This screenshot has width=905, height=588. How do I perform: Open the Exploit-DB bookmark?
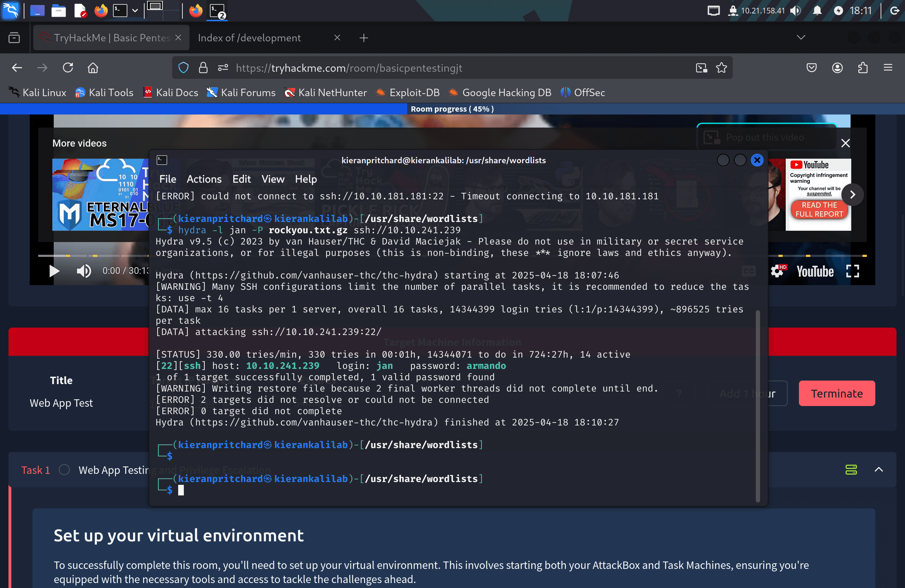pyautogui.click(x=408, y=92)
